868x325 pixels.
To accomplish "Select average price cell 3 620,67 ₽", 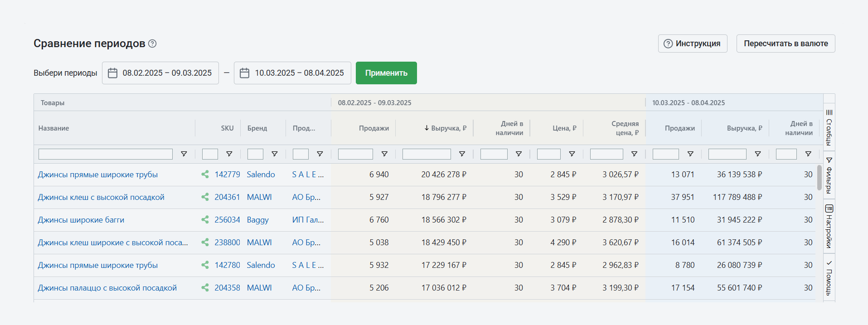I will pyautogui.click(x=621, y=243).
